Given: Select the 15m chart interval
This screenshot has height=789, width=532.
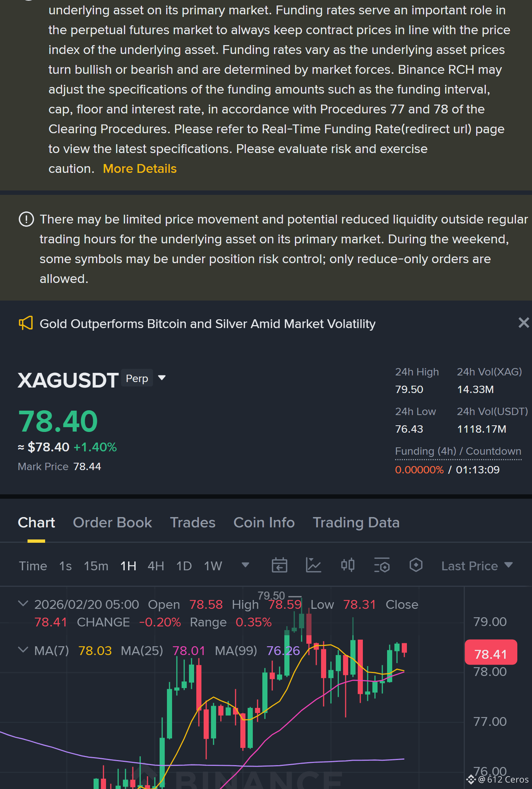Looking at the screenshot, I should [96, 566].
